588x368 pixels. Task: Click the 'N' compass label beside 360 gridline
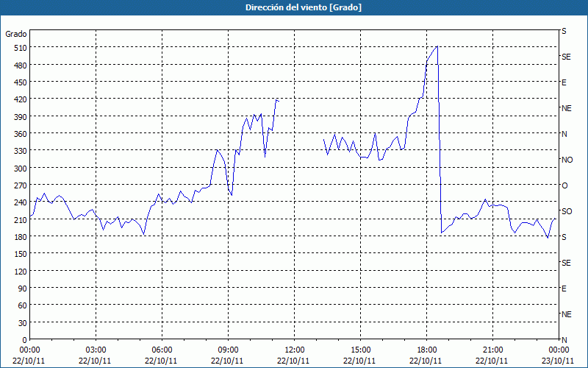coord(564,134)
